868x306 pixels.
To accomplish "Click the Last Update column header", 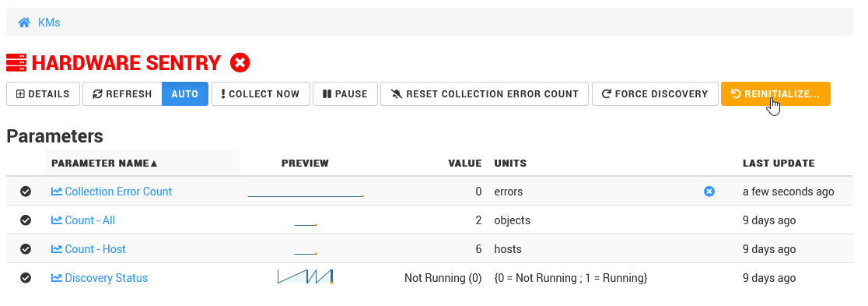I will pos(779,163).
